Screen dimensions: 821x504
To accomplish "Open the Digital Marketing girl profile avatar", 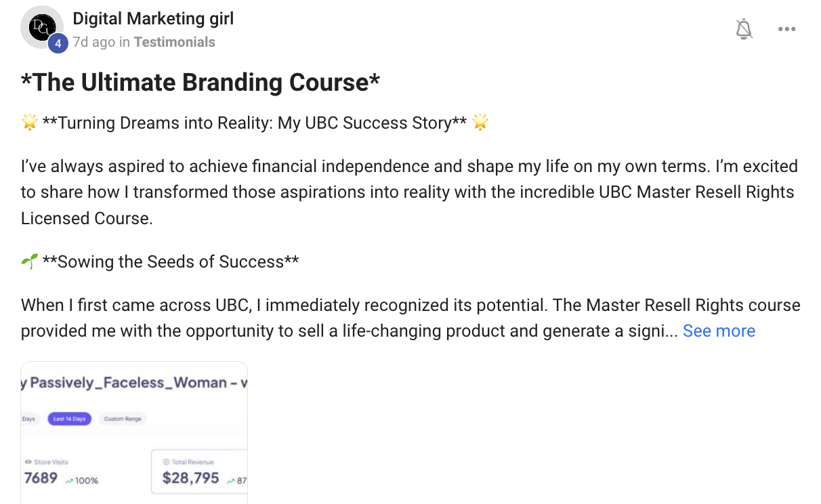I will click(x=42, y=27).
